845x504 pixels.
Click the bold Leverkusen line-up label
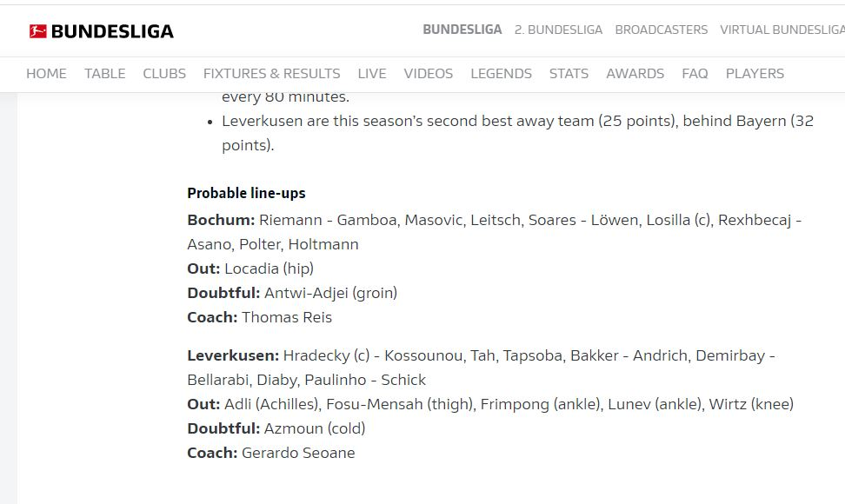233,355
